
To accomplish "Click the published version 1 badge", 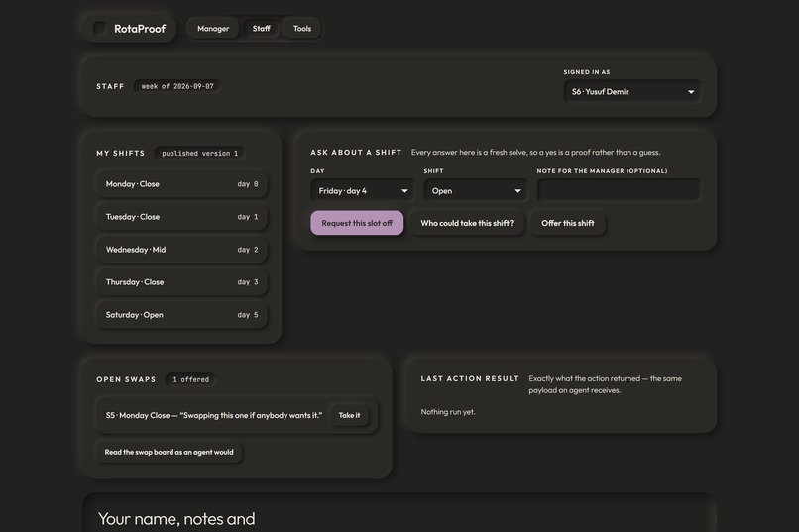I will pyautogui.click(x=200, y=153).
